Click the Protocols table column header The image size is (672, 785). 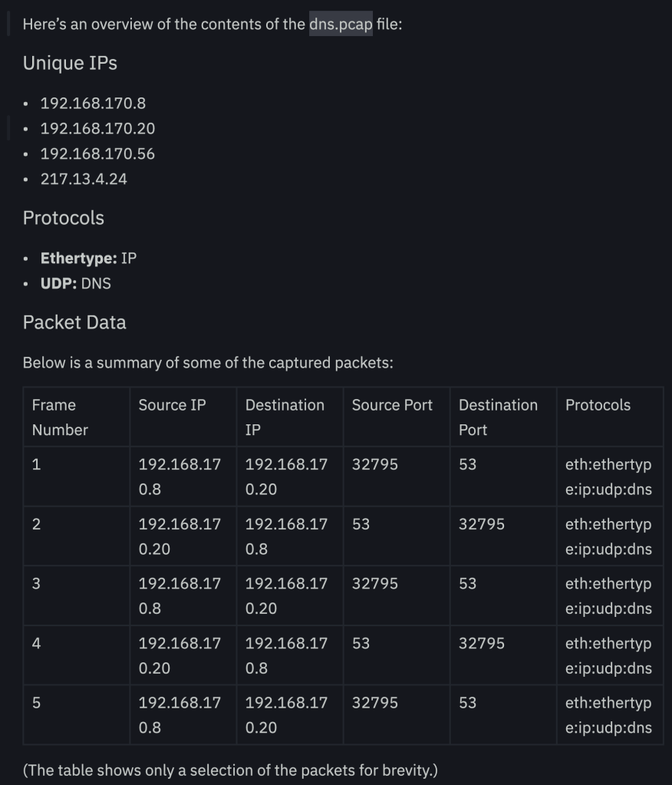(x=598, y=404)
